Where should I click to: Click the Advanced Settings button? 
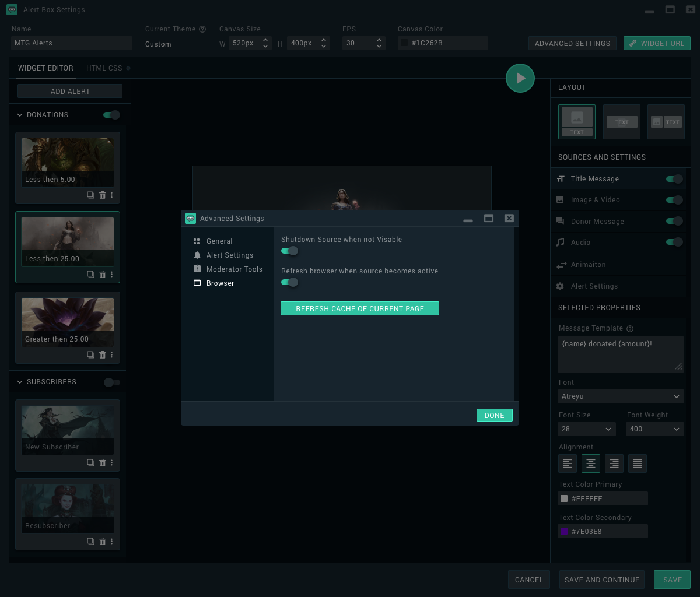(572, 43)
